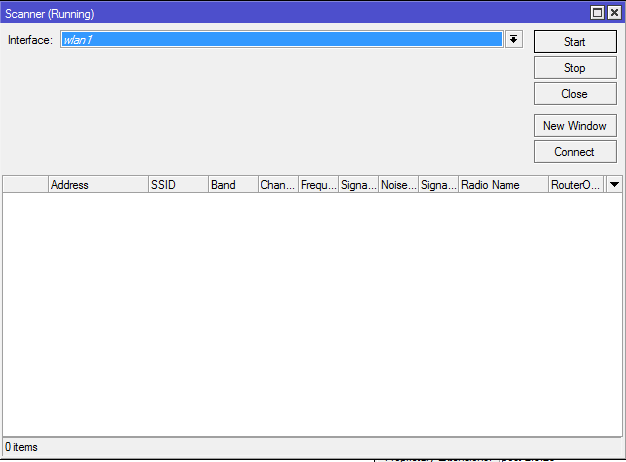The width and height of the screenshot is (626, 462).
Task: Sort by Radio Name column header
Action: (x=503, y=184)
